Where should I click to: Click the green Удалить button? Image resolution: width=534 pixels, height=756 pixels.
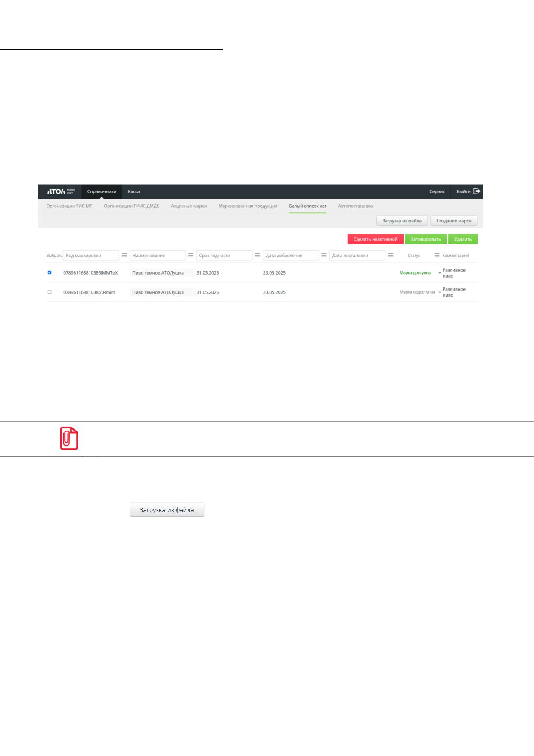point(463,239)
